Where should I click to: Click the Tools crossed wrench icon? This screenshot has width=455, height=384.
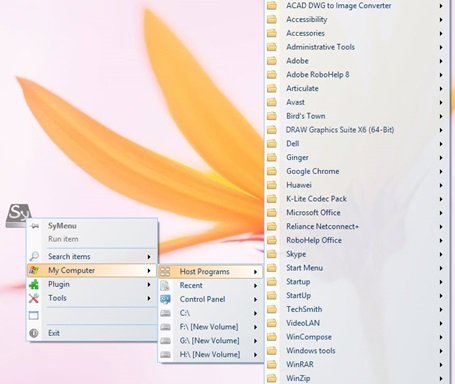coord(34,298)
